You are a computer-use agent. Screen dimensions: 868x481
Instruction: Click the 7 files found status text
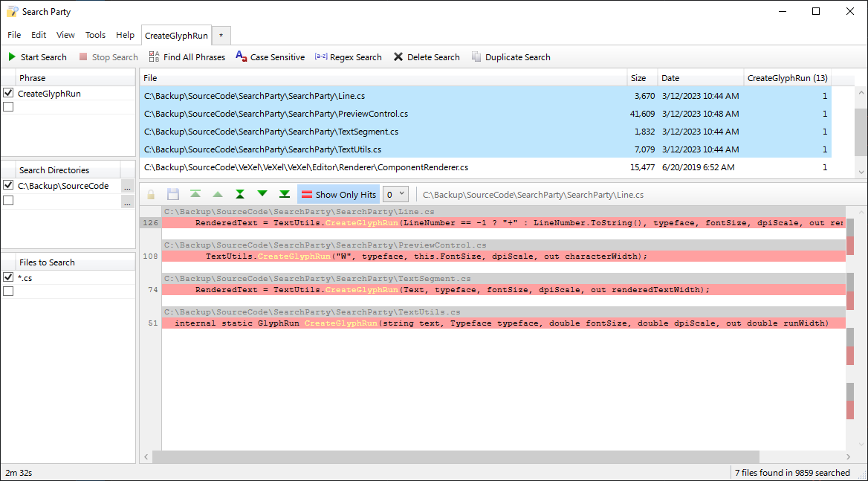point(792,473)
